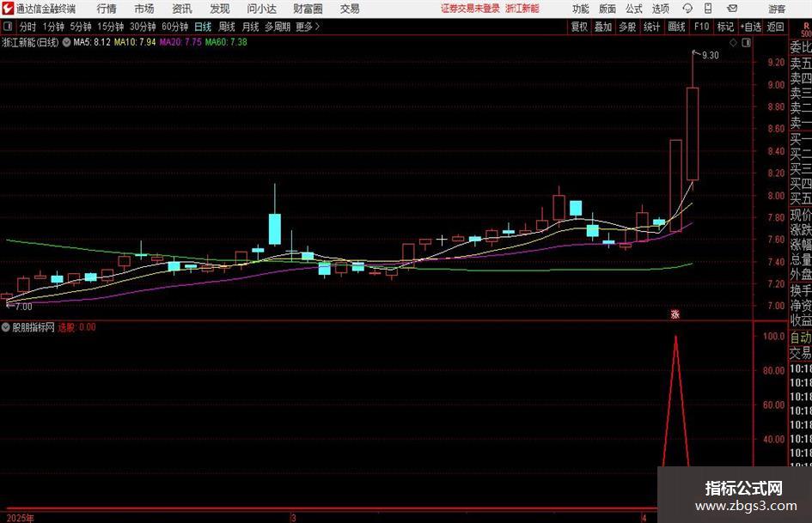Click the 2025年 date axis label
812x523 pixels.
21,518
